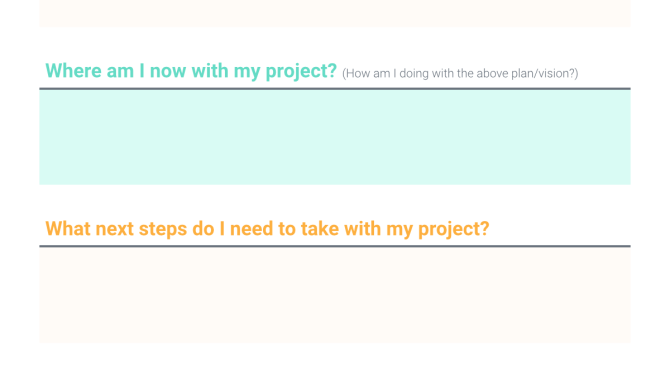Click inside the mint green answer box
The image size is (670, 370).
point(335,137)
